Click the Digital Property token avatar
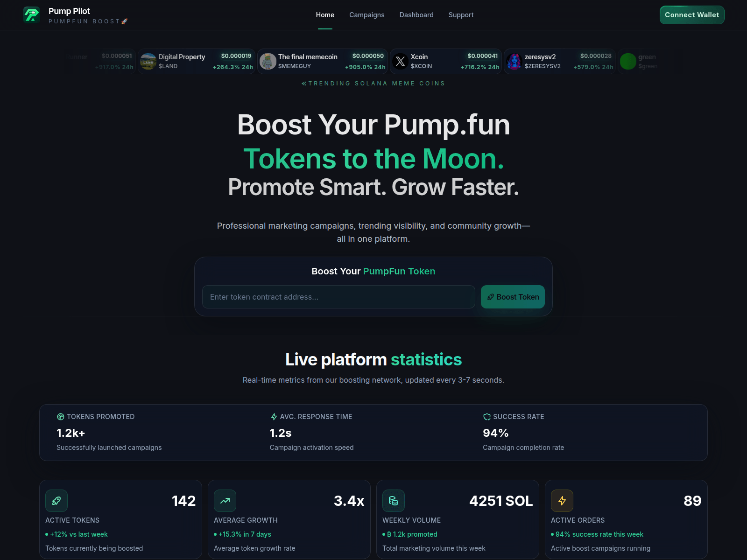 (148, 61)
